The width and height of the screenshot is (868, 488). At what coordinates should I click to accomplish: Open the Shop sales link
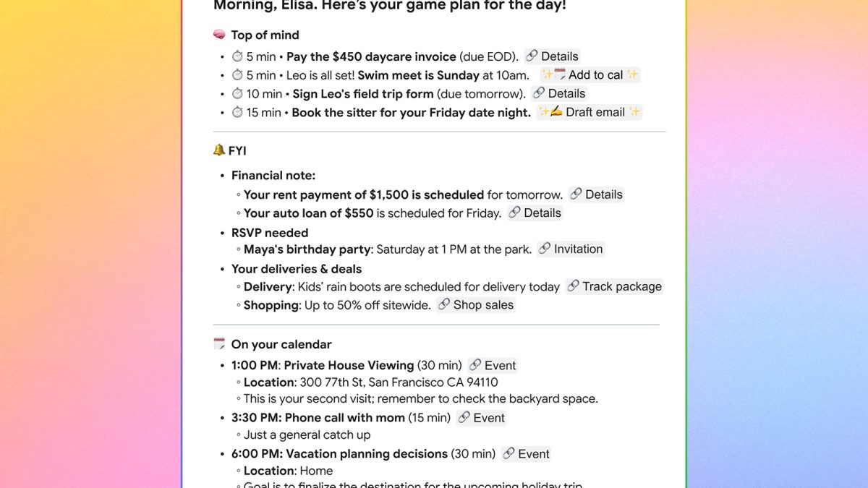pos(476,305)
